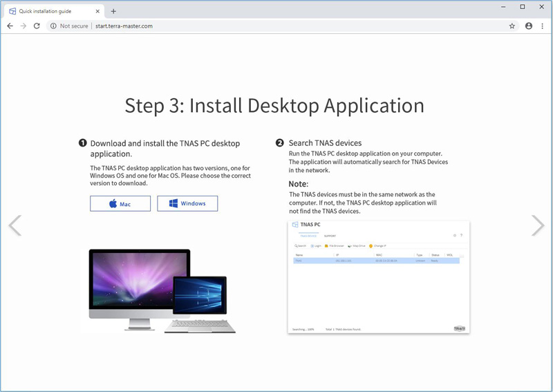Go to the previous step with left arrow
Screen dimensions: 553x392
coord(15,225)
